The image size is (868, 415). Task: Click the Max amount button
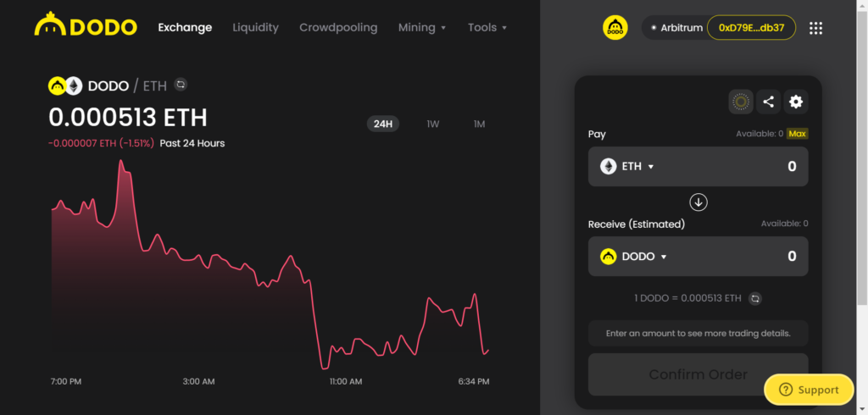click(x=797, y=134)
